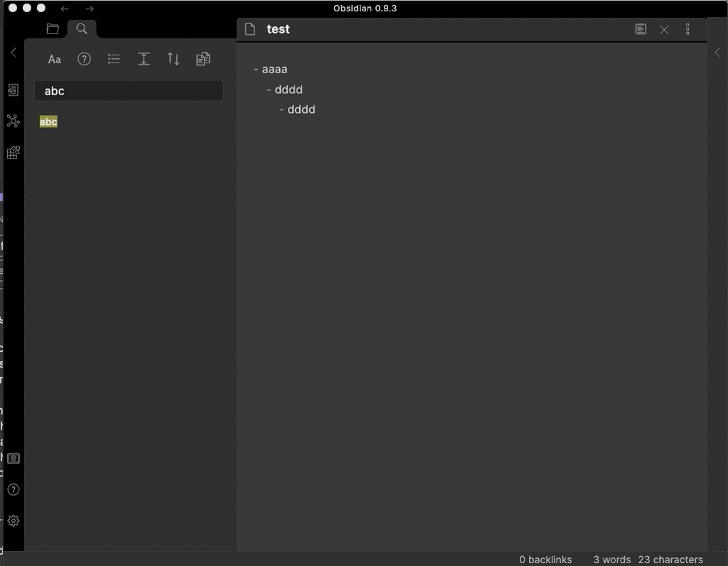The height and width of the screenshot is (566, 728).
Task: Open the settings gear at bottom left
Action: (x=13, y=520)
